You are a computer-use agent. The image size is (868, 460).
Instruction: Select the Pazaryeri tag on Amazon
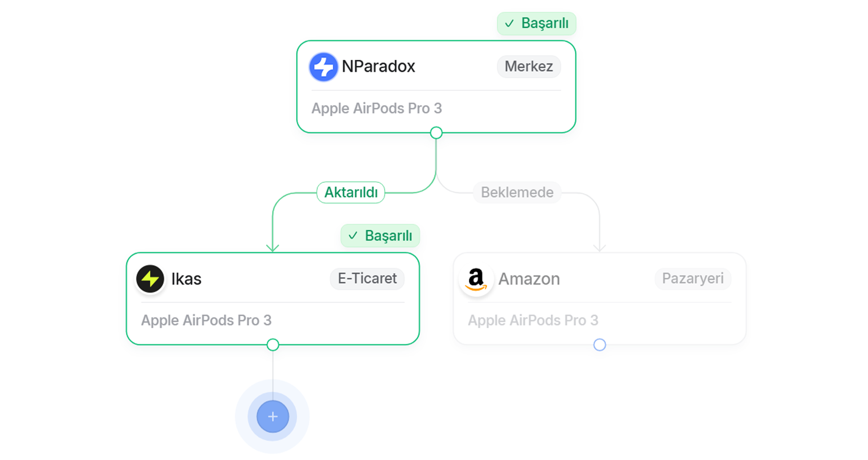[692, 278]
